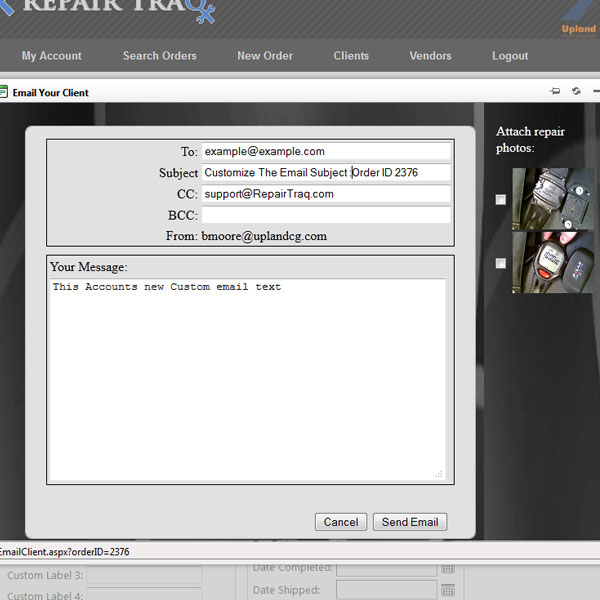The height and width of the screenshot is (600, 600).
Task: Click into the Subject field
Action: 326,172
